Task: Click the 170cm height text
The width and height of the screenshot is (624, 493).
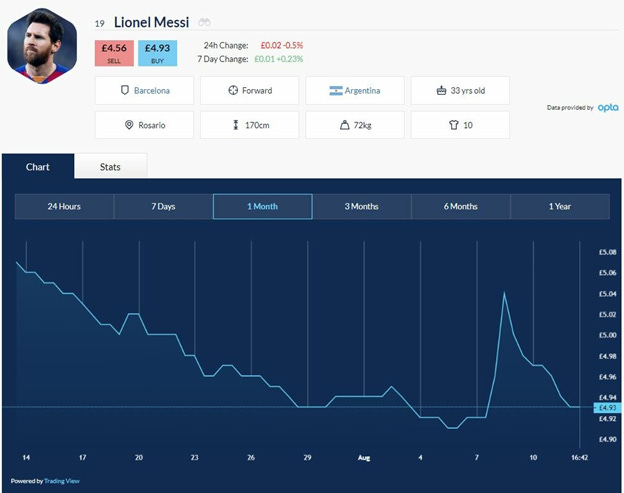Action: (257, 125)
